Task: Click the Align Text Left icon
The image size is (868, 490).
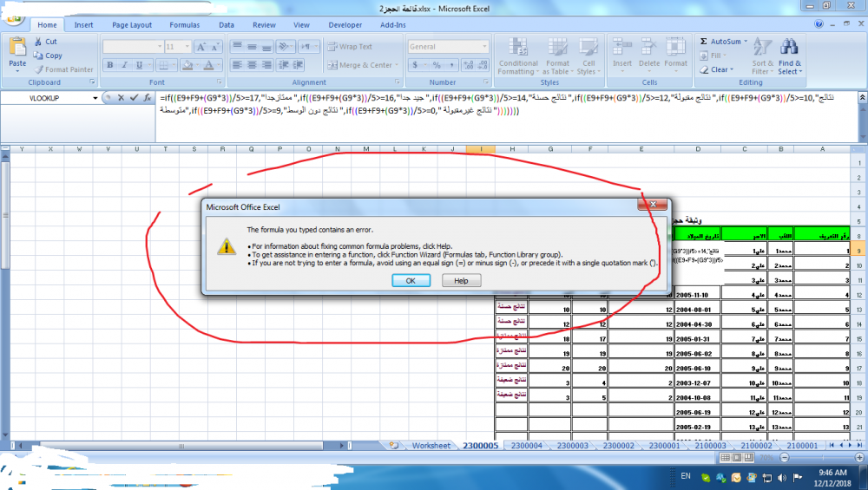Action: click(x=238, y=65)
